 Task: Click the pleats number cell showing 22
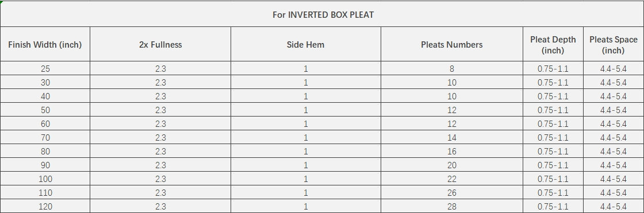click(x=452, y=179)
